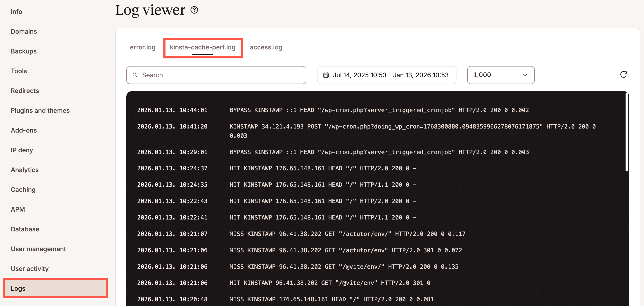Expand the chevron next to 1,000
644x306 pixels.
525,75
